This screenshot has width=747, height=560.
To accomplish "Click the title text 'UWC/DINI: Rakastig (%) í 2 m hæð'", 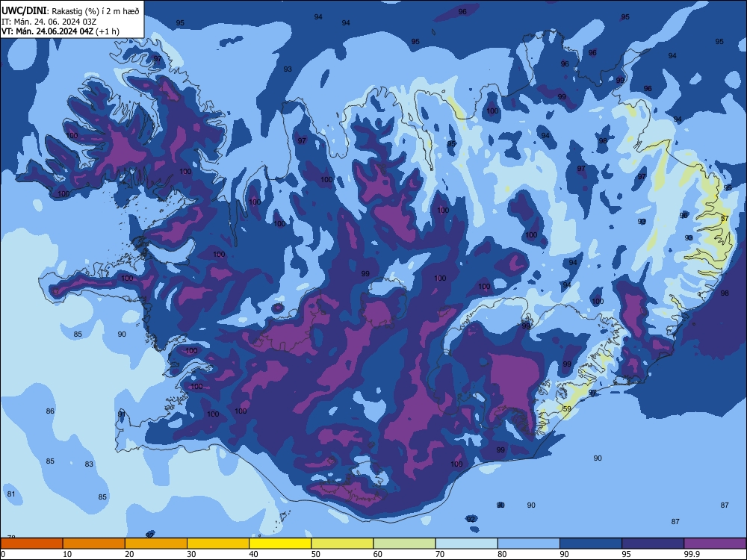I will (x=70, y=11).
